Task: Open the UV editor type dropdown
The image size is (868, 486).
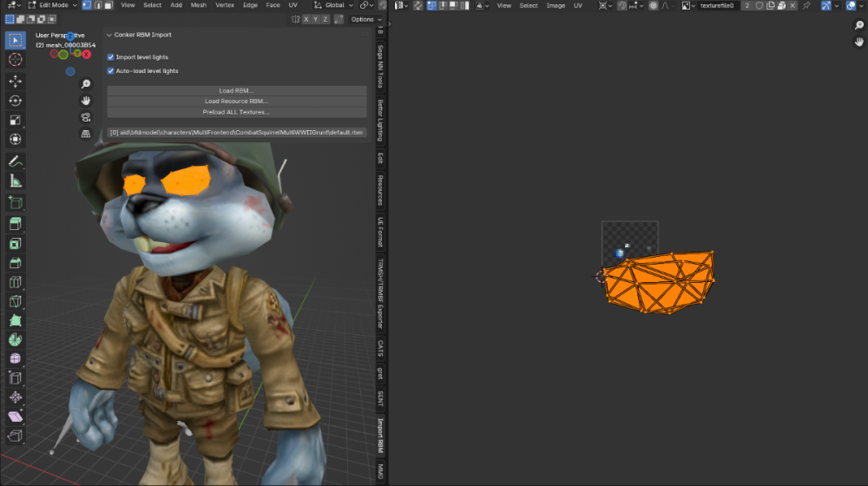Action: pos(401,5)
